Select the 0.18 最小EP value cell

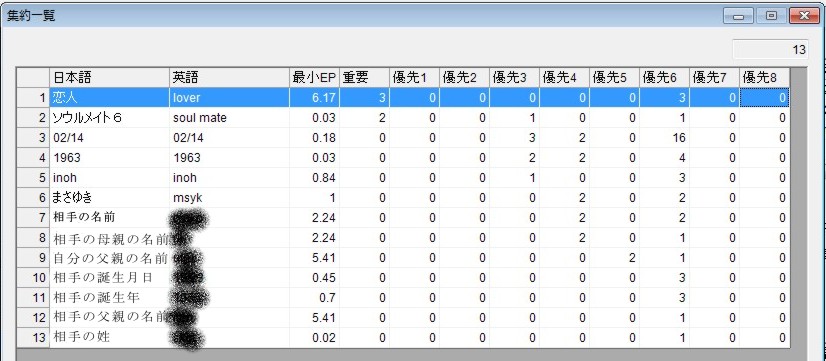[x=314, y=138]
